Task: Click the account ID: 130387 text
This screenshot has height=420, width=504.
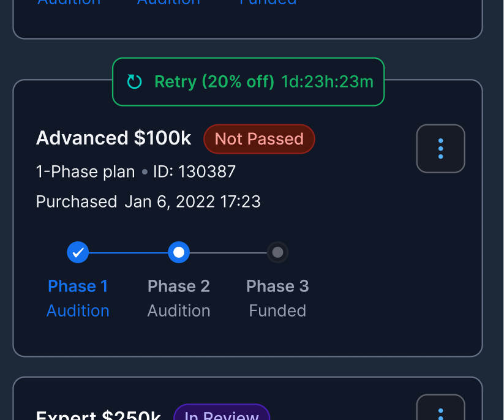Action: pyautogui.click(x=194, y=171)
